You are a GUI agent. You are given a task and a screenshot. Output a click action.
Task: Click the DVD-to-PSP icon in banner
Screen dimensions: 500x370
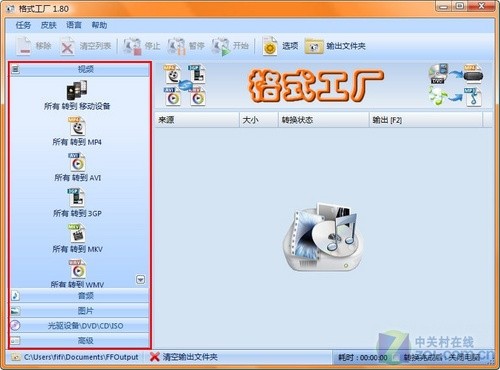pos(456,74)
